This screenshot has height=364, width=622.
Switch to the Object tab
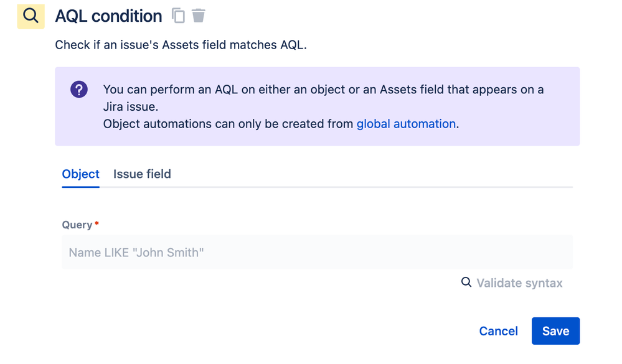click(x=80, y=174)
